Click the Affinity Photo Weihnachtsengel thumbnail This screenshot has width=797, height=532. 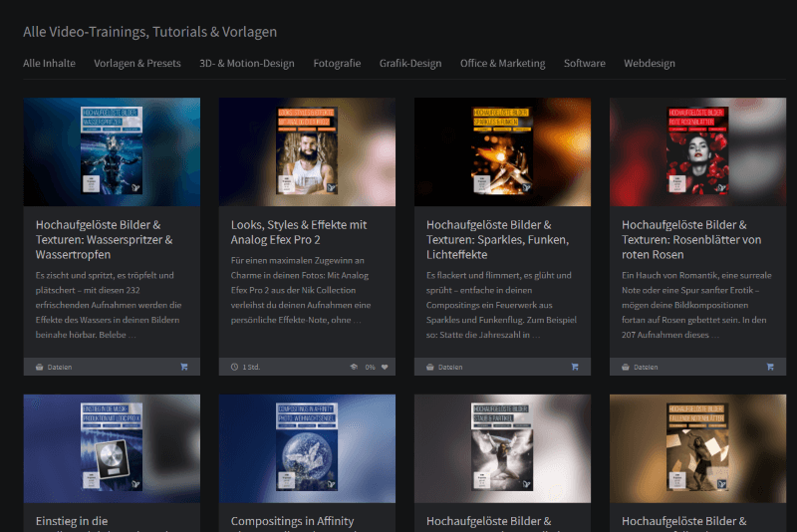(307, 448)
